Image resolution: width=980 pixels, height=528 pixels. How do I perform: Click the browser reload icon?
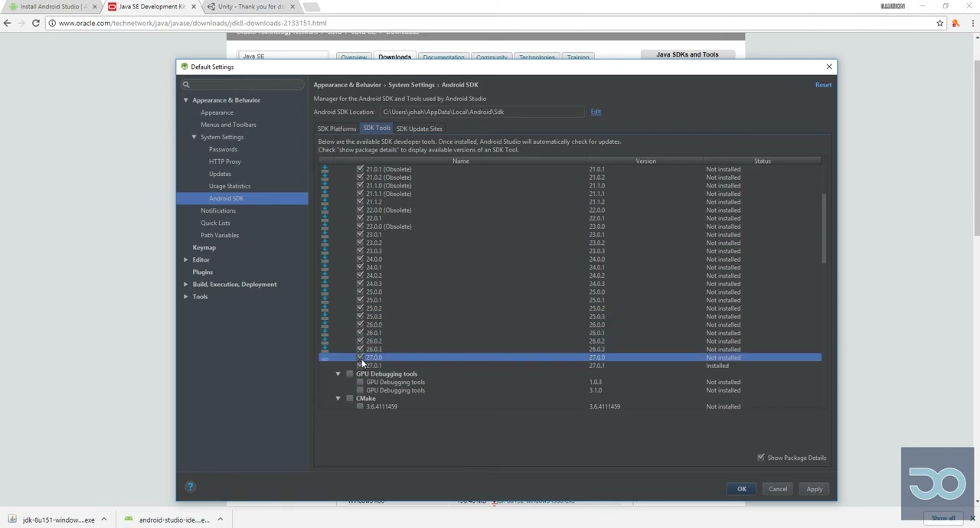(36, 23)
